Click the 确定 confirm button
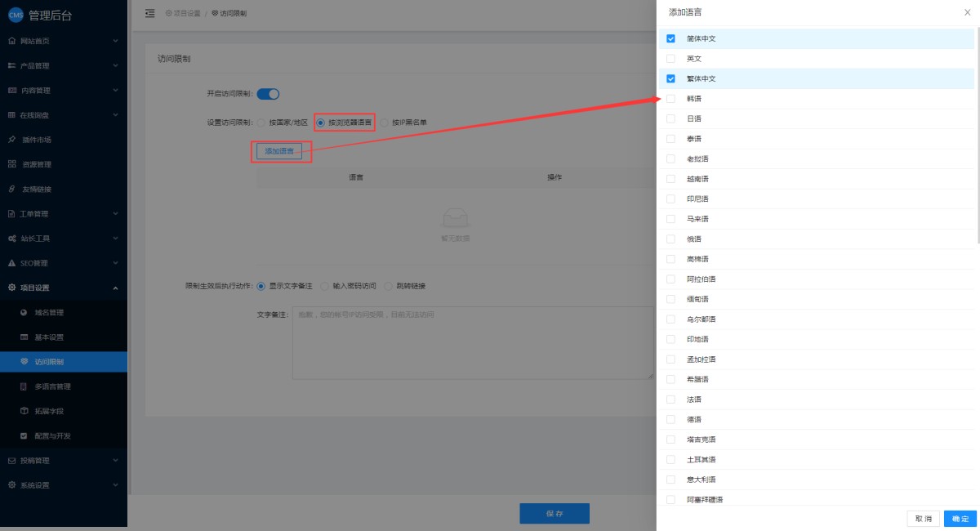 pyautogui.click(x=960, y=519)
